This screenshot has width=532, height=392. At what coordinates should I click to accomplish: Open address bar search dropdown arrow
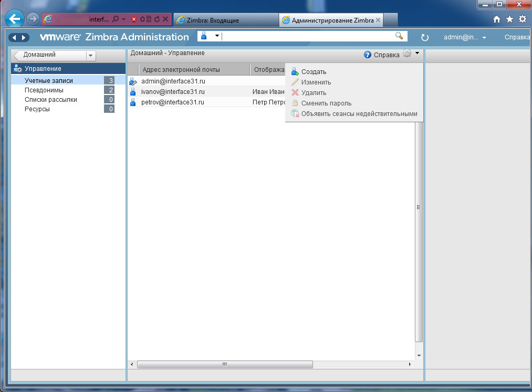123,19
